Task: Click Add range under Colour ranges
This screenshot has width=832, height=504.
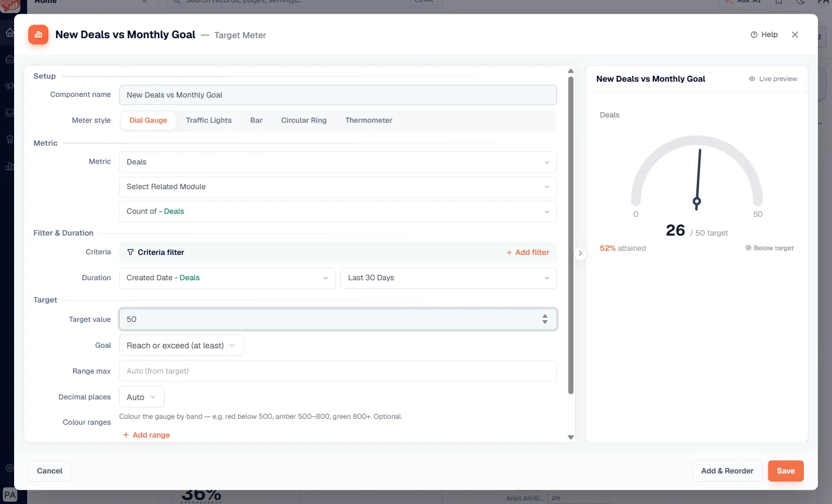Action: coord(146,435)
